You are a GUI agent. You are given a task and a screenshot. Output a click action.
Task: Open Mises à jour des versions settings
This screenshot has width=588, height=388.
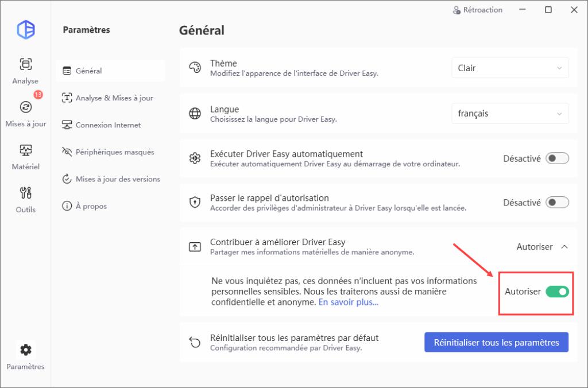click(x=111, y=179)
